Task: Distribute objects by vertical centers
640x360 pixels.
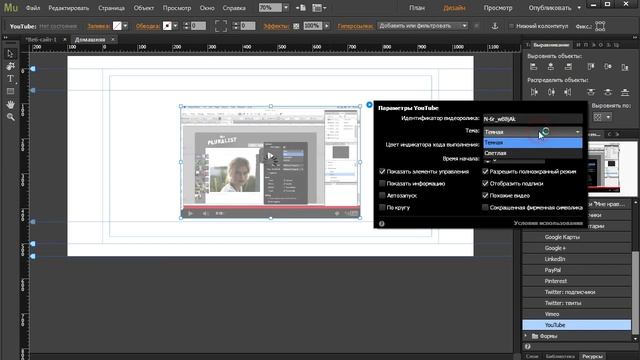Action: 608,92
